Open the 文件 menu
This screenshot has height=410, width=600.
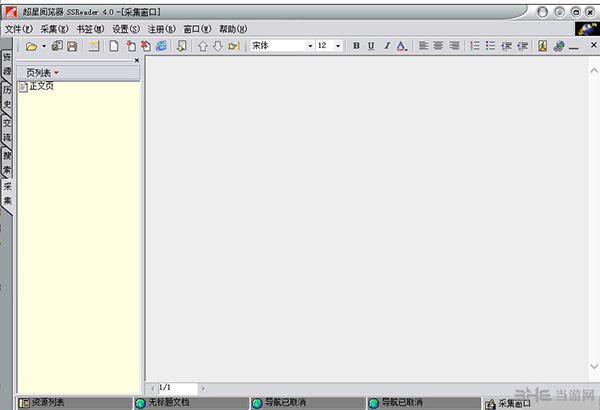[x=19, y=29]
